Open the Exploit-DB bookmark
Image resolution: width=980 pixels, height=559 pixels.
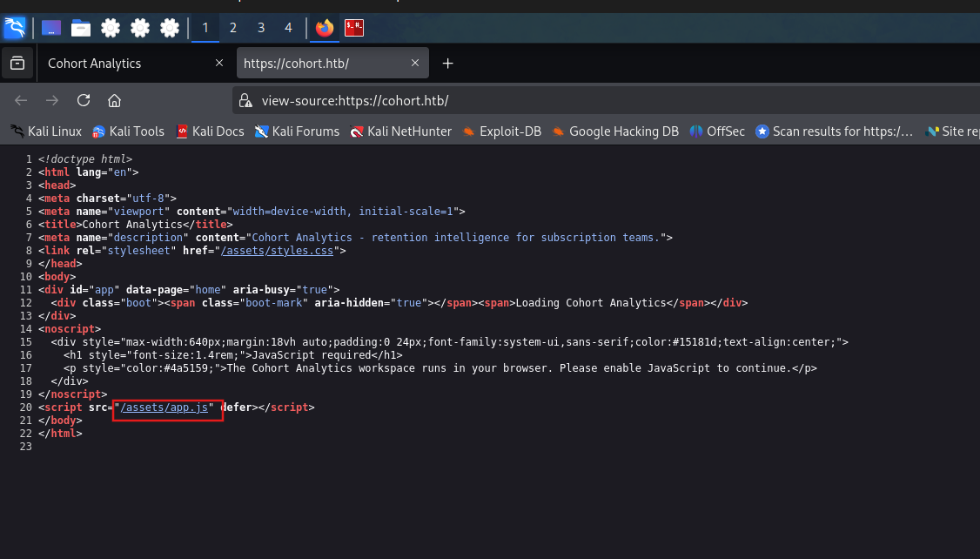coord(502,131)
